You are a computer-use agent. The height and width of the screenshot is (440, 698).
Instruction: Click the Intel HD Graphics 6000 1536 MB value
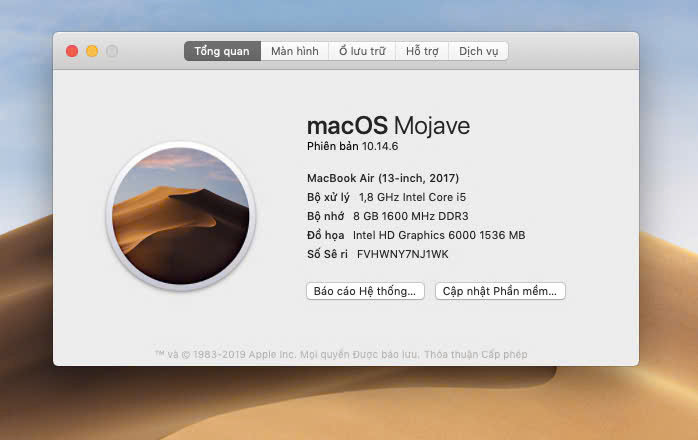pos(439,235)
